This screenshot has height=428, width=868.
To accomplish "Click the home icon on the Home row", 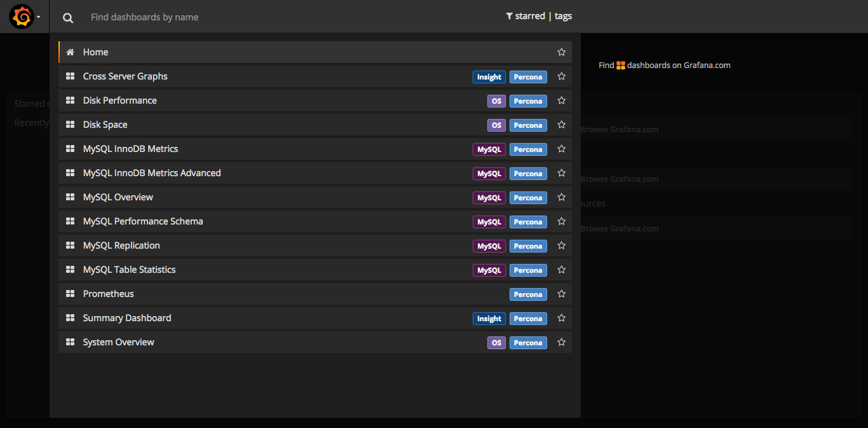I will [x=70, y=52].
